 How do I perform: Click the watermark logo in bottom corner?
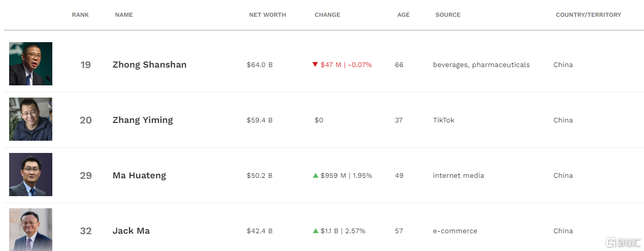point(622,242)
